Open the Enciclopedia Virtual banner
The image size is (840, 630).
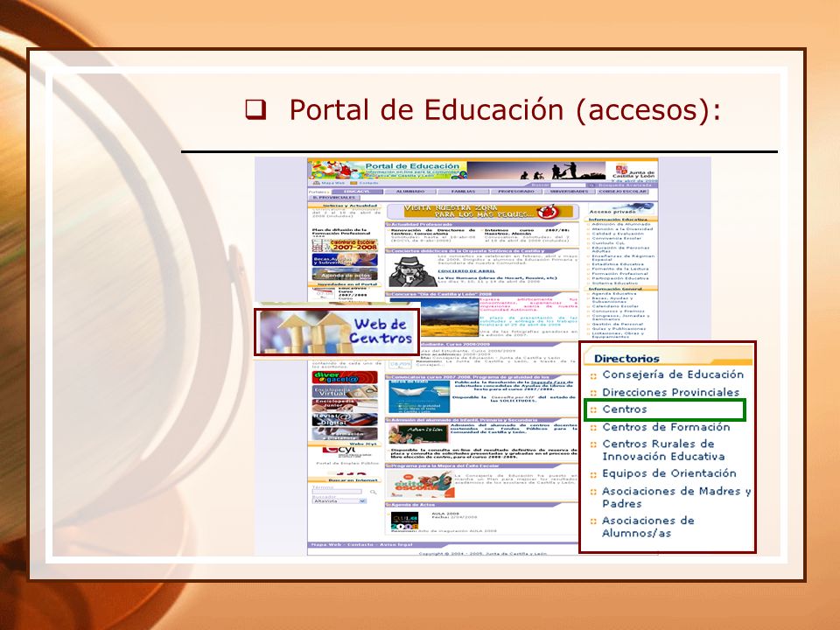(x=345, y=392)
